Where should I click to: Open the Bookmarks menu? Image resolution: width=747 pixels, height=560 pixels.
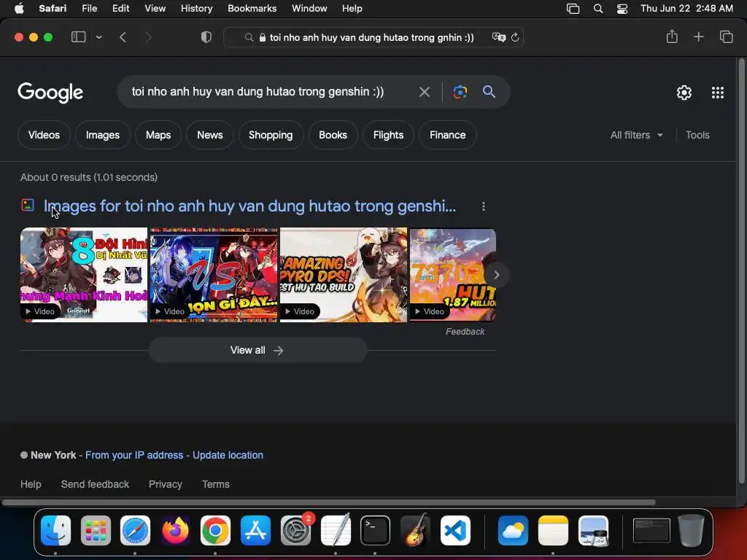pos(252,9)
